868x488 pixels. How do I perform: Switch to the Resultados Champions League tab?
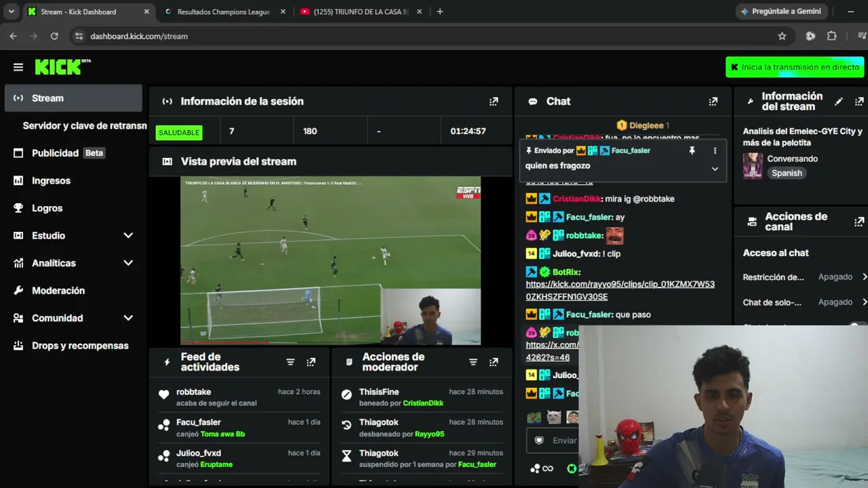coord(224,12)
